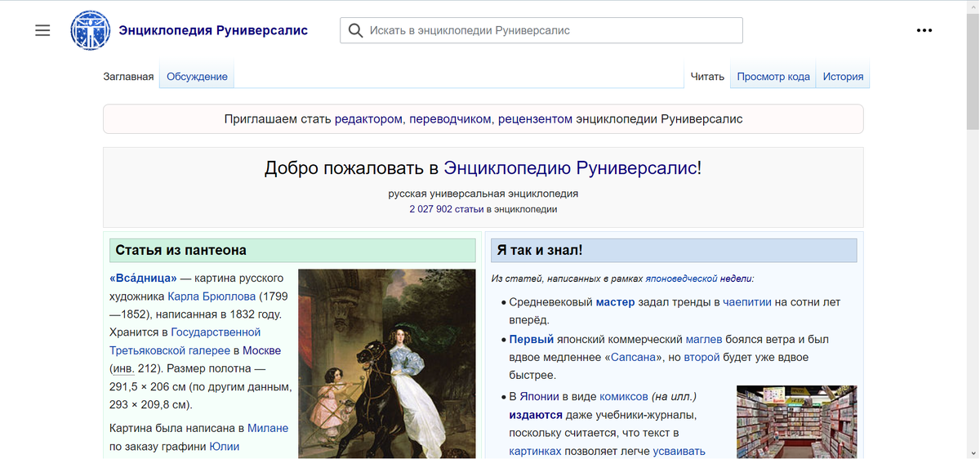Click the Я так и знал! heading
This screenshot has height=459, width=980.
(x=675, y=250)
